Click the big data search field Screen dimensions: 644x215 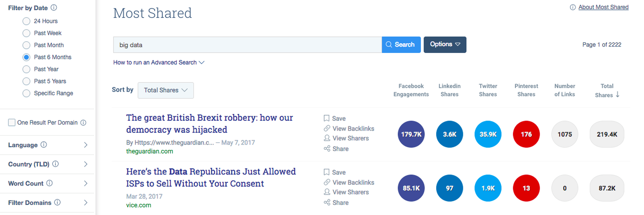pyautogui.click(x=247, y=45)
